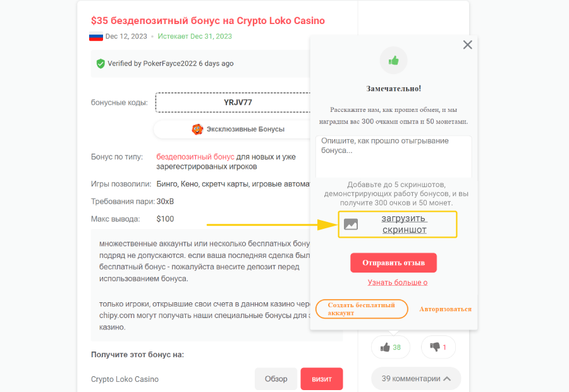The image size is (569, 392).
Task: Click the green thumbs-up icon in popup
Action: (393, 61)
